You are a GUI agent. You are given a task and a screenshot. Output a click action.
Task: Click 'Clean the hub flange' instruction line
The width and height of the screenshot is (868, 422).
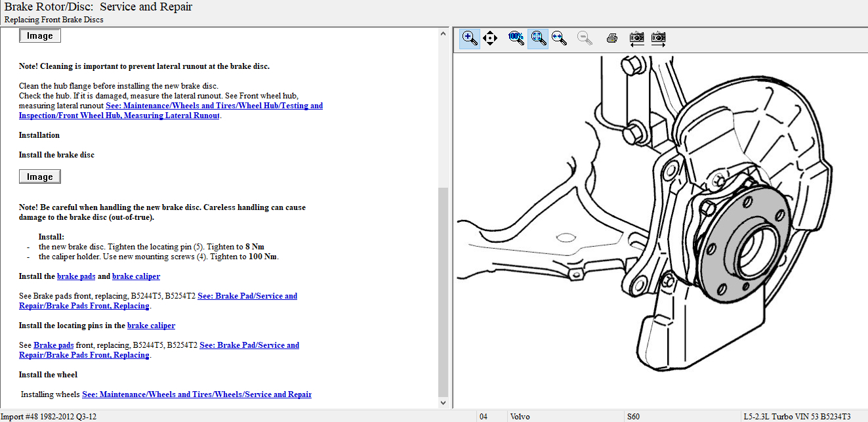tap(119, 86)
